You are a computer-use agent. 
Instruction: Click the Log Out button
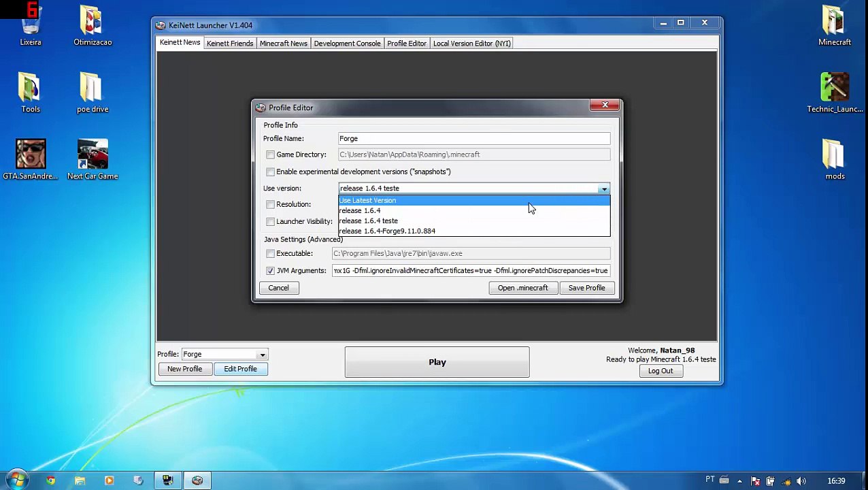[x=660, y=371]
